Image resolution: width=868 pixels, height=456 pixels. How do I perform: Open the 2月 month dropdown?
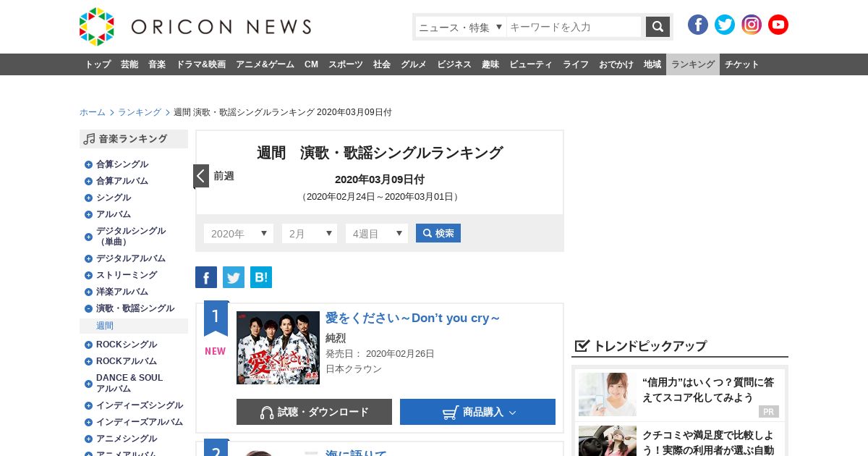[310, 233]
